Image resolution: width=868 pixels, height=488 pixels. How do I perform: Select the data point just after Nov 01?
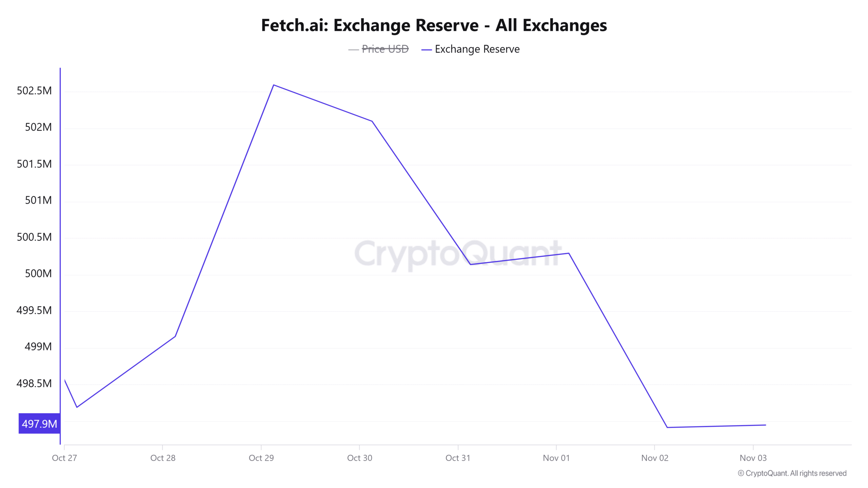[x=569, y=253]
